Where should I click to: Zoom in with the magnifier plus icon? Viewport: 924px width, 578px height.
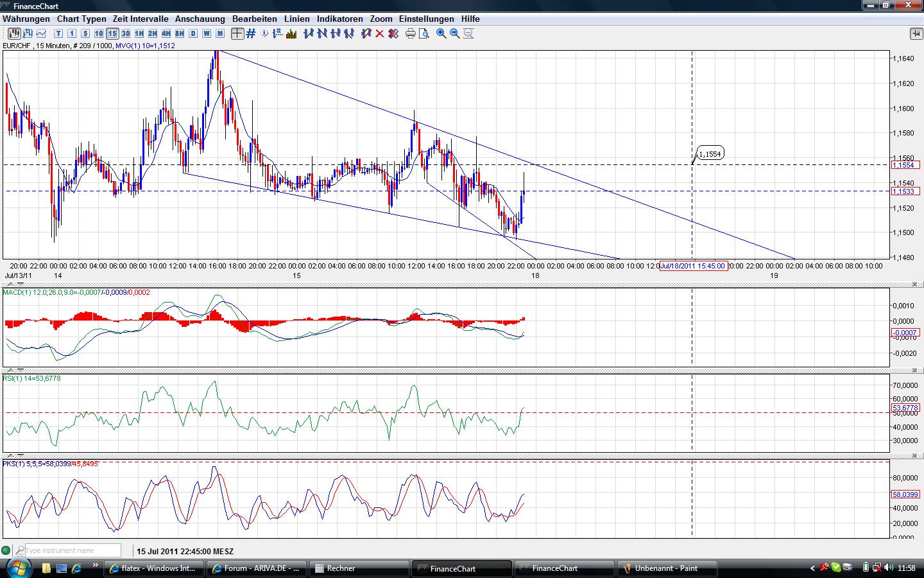[441, 33]
